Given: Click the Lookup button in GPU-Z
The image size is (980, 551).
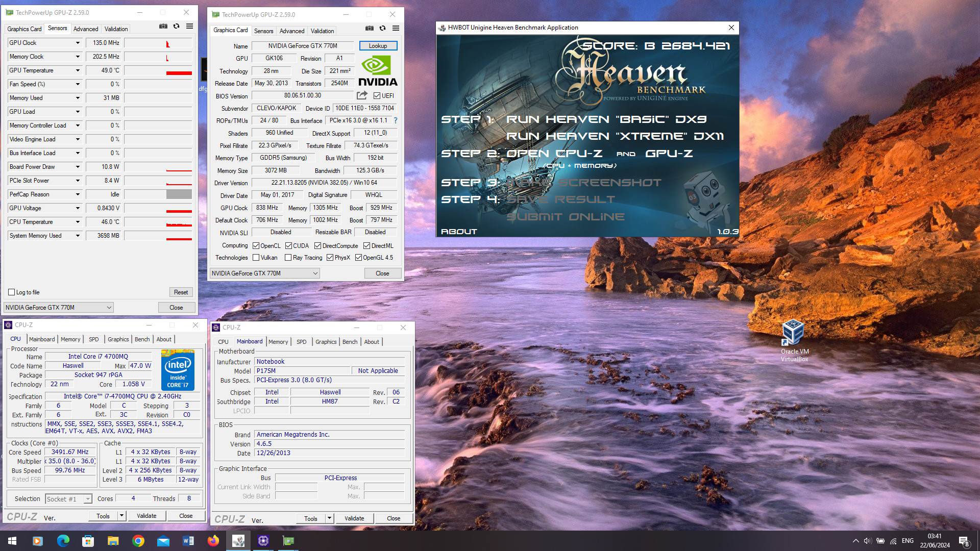Looking at the screenshot, I should pyautogui.click(x=378, y=46).
